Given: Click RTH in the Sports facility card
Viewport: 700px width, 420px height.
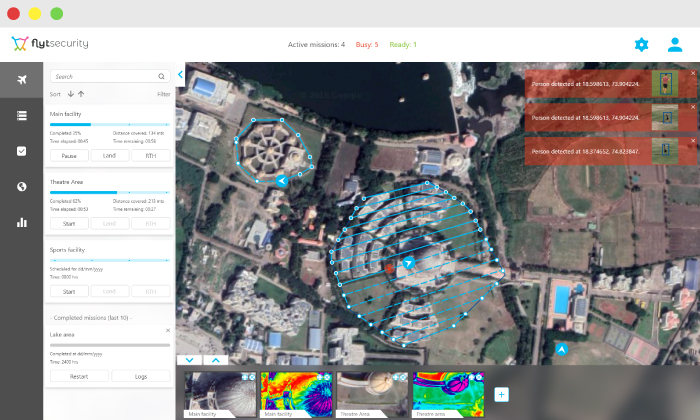Looking at the screenshot, I should point(150,291).
